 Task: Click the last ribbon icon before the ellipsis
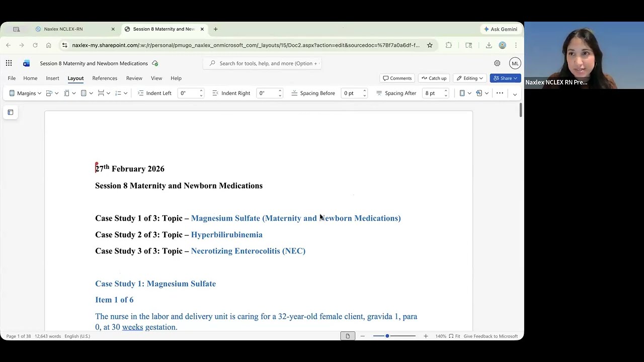(479, 93)
